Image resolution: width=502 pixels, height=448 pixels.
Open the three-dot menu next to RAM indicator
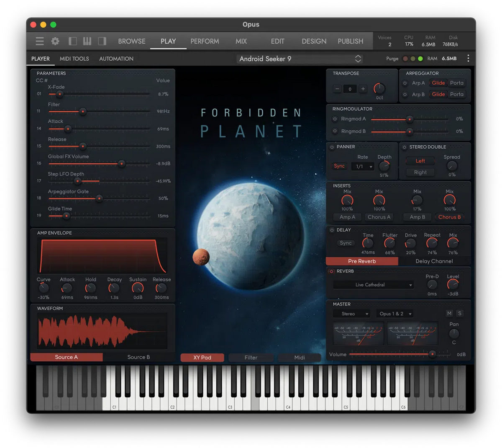coord(469,58)
